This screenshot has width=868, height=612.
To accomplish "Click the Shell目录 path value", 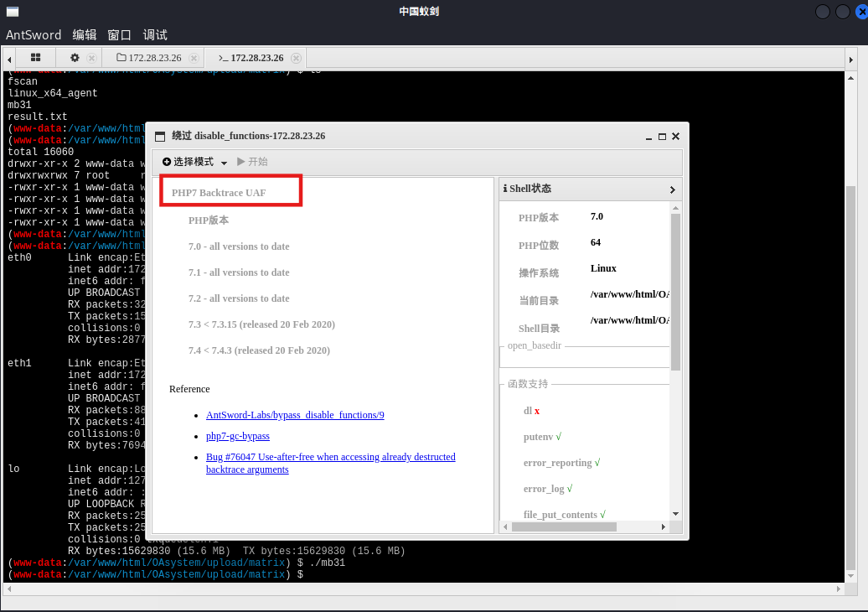I will (x=629, y=321).
